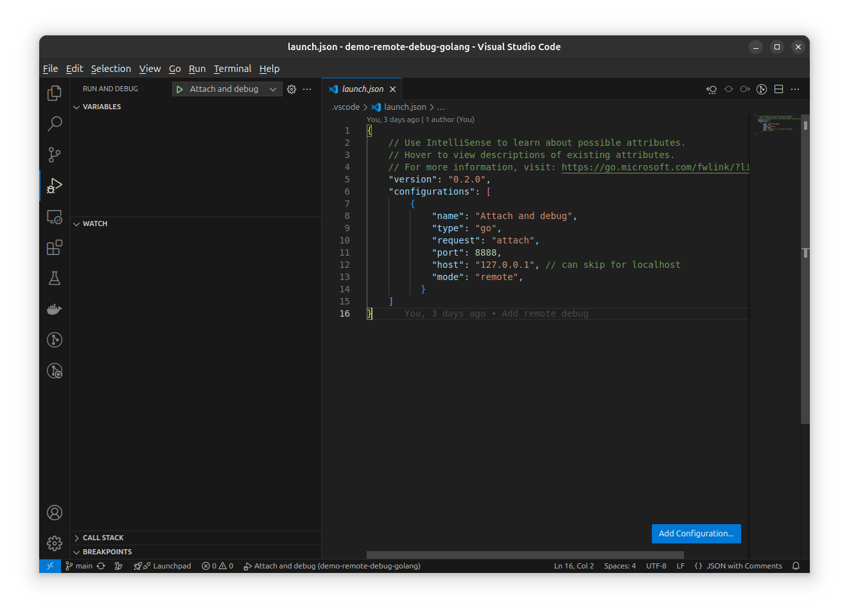Click the GitLens 'You, 3 days ago' codelens

pyautogui.click(x=393, y=119)
